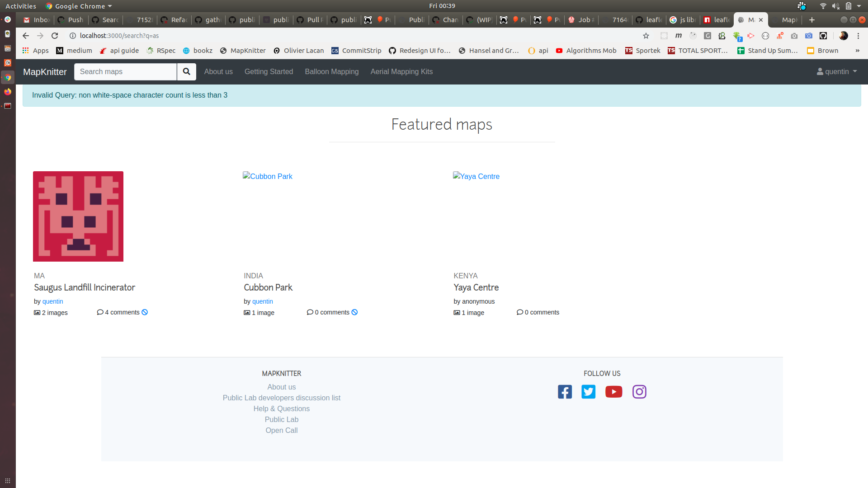868x488 pixels.
Task: Open the Chrome profile avatar
Action: 843,36
